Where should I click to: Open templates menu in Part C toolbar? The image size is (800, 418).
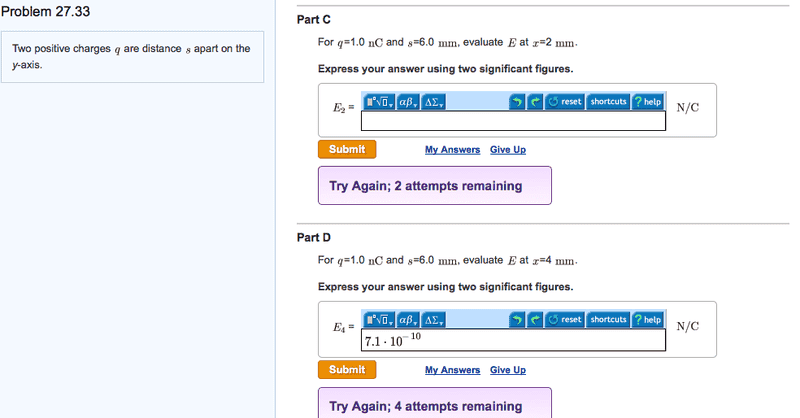pyautogui.click(x=379, y=102)
